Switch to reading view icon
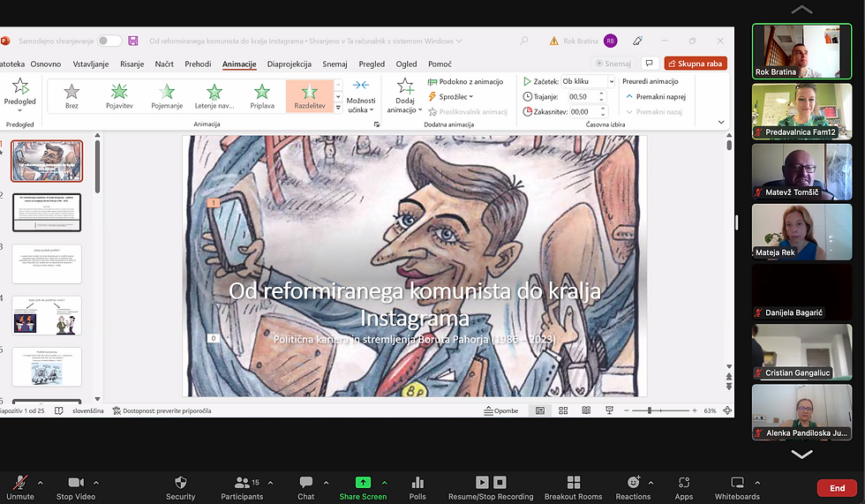The width and height of the screenshot is (865, 504). [x=586, y=410]
